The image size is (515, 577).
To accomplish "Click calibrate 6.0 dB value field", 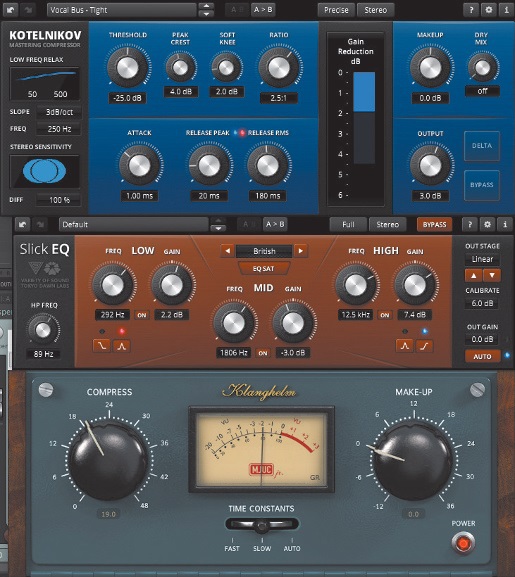I will pos(482,304).
